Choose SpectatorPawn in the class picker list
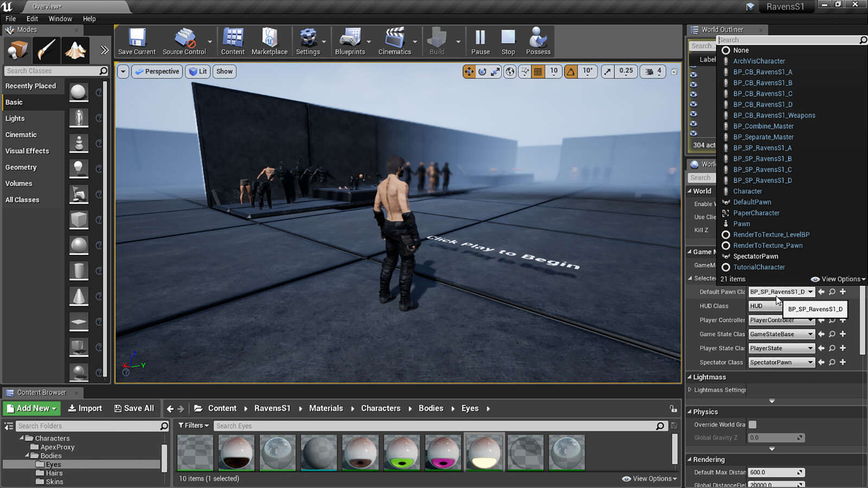 [x=756, y=256]
